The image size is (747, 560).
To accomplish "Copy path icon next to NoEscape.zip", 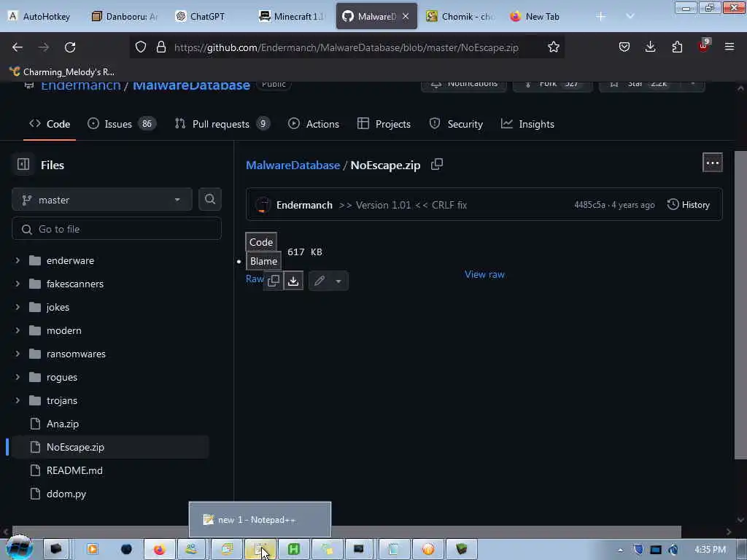I will click(x=437, y=165).
